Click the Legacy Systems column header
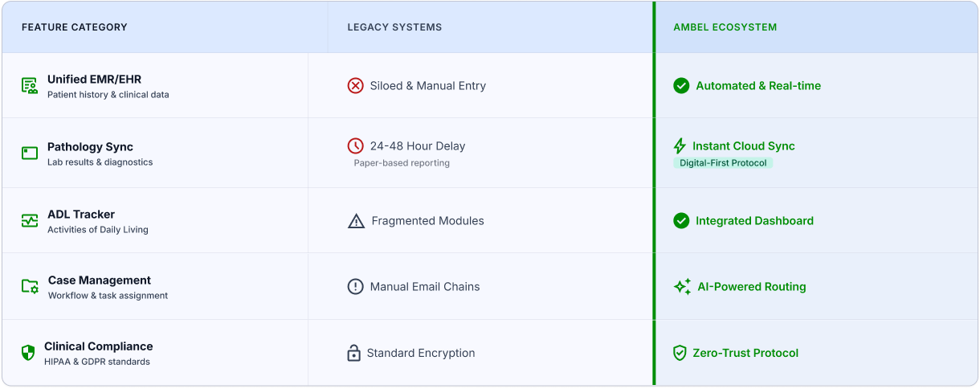Image resolution: width=980 pixels, height=389 pixels. pyautogui.click(x=394, y=27)
